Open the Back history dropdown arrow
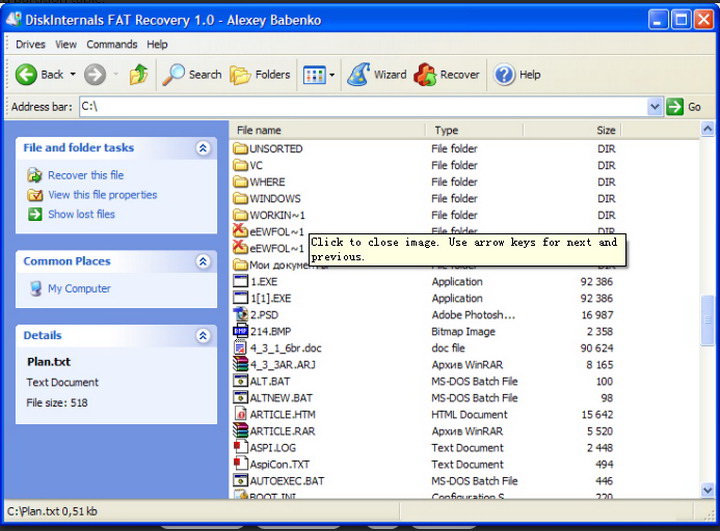The height and width of the screenshot is (531, 720). [73, 74]
